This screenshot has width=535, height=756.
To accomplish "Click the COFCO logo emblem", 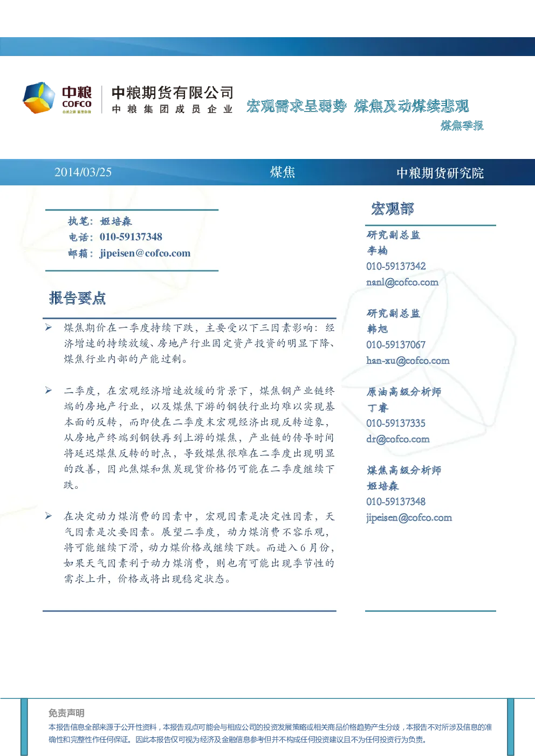I will click(x=39, y=98).
